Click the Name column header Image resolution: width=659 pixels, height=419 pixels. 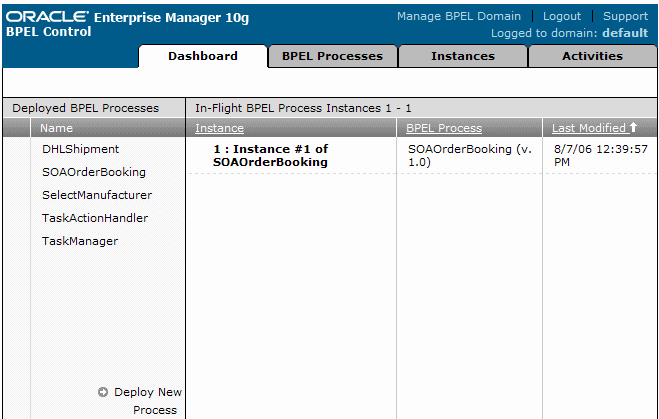pos(56,128)
